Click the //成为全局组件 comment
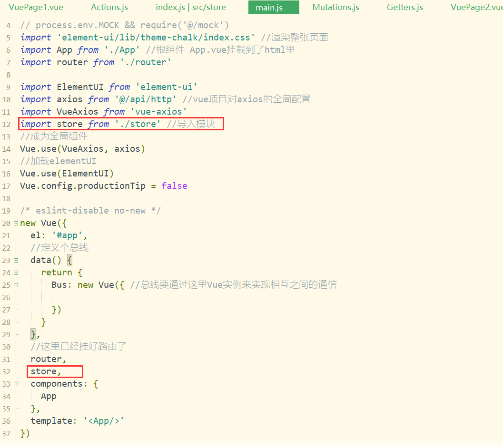The height and width of the screenshot is (448, 503). tap(54, 136)
